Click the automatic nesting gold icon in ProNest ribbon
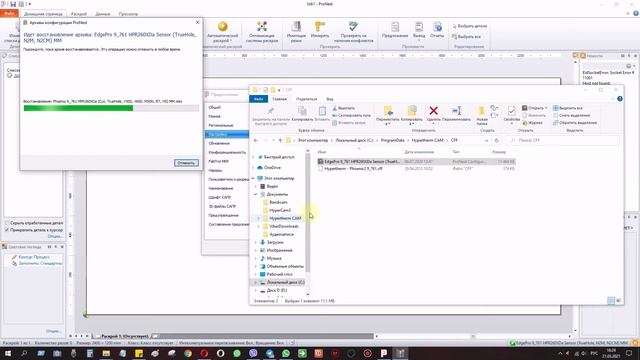The height and width of the screenshot is (360, 640). coord(222,27)
